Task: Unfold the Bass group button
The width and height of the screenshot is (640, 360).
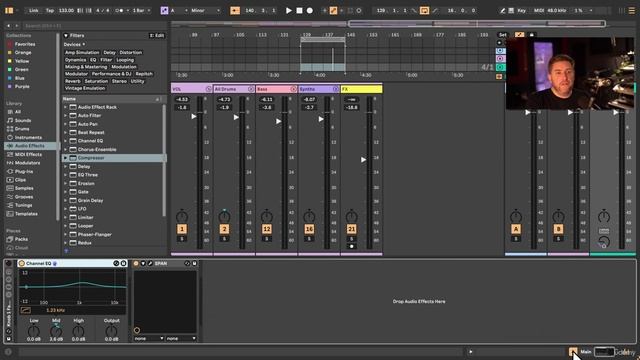Action: tap(293, 89)
